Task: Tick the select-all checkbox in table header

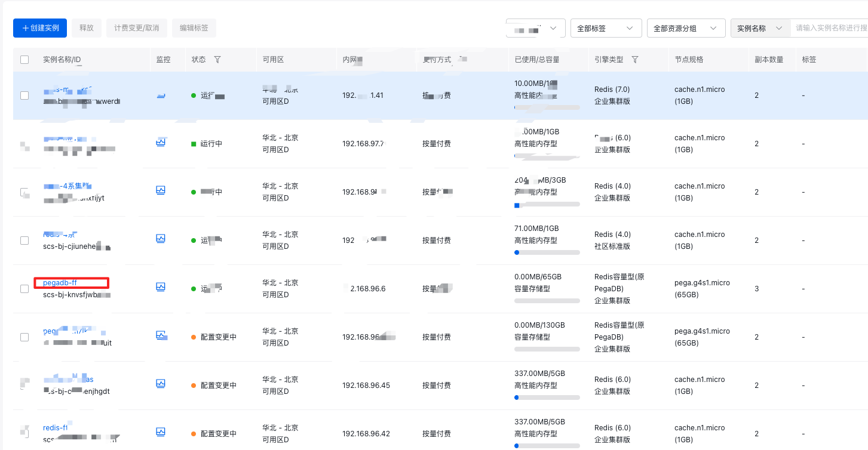Action: [x=24, y=60]
